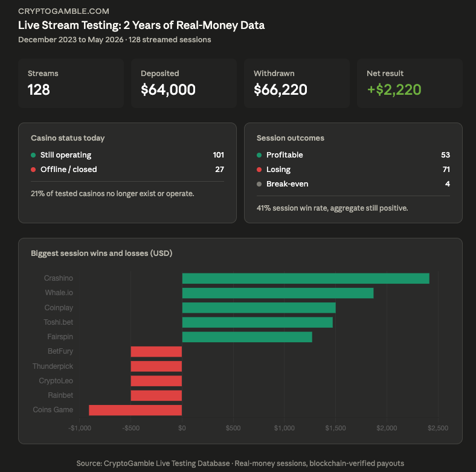Click the 'CryptoLeo' axis label
Screen dimensions: 476x472
click(56, 381)
